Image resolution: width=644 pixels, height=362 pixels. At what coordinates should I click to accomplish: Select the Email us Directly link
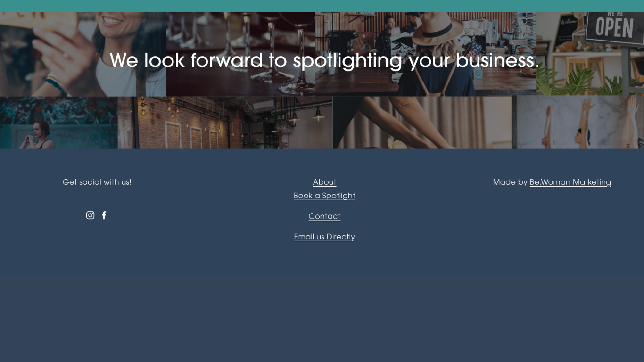(324, 237)
